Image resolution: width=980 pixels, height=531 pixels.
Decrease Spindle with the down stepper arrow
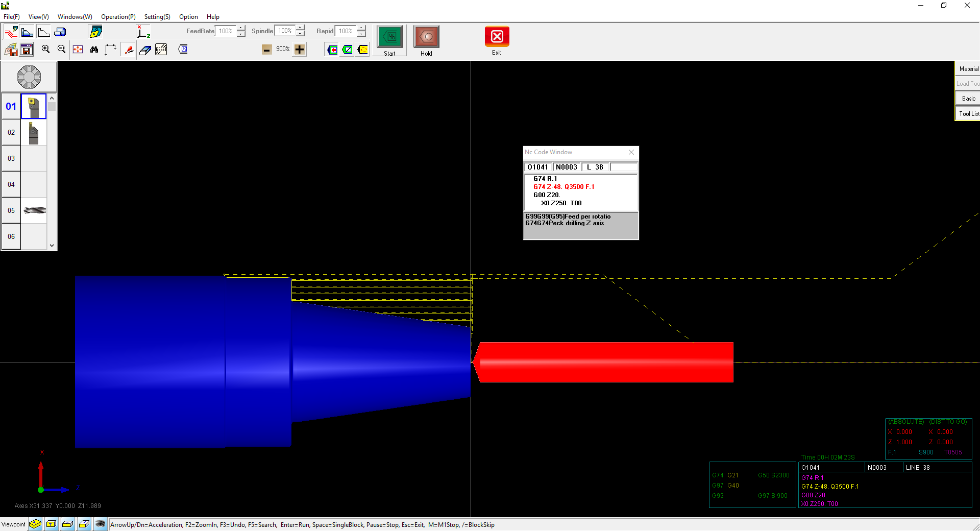[301, 34]
